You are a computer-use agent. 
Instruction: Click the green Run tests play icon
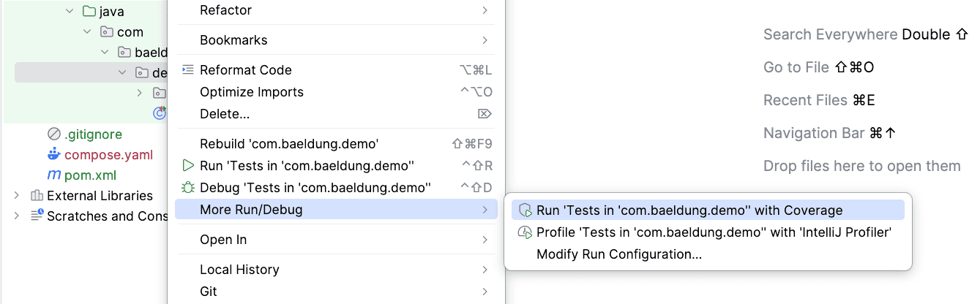[188, 166]
